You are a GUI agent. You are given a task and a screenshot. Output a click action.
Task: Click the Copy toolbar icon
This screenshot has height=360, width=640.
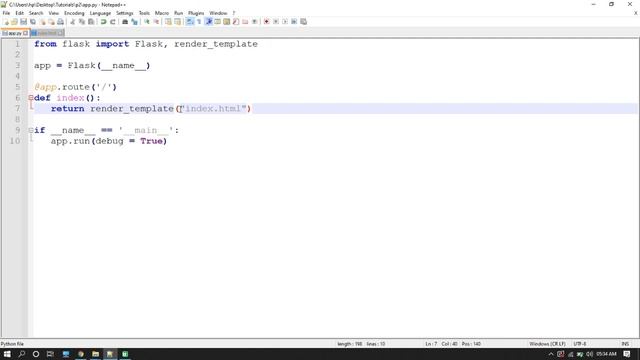[x=82, y=22]
